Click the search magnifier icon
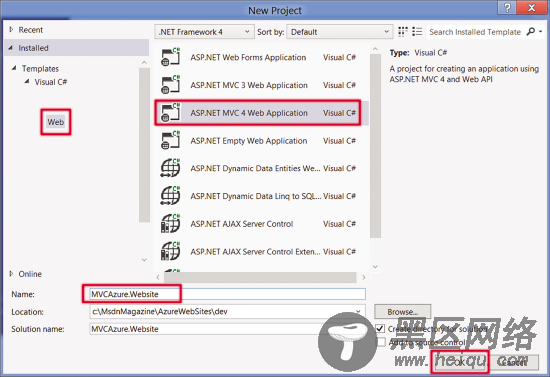Screen dimensions: 550x377 [531, 32]
